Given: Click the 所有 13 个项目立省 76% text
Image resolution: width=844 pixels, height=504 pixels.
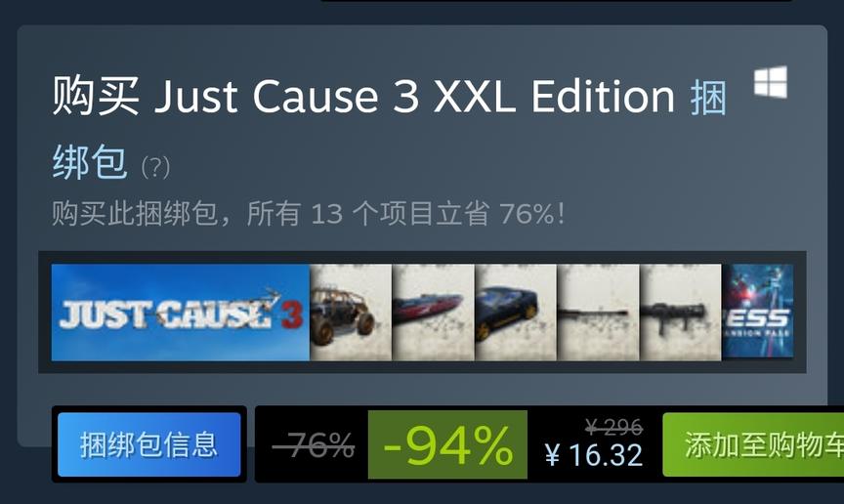Looking at the screenshot, I should click(x=405, y=213).
